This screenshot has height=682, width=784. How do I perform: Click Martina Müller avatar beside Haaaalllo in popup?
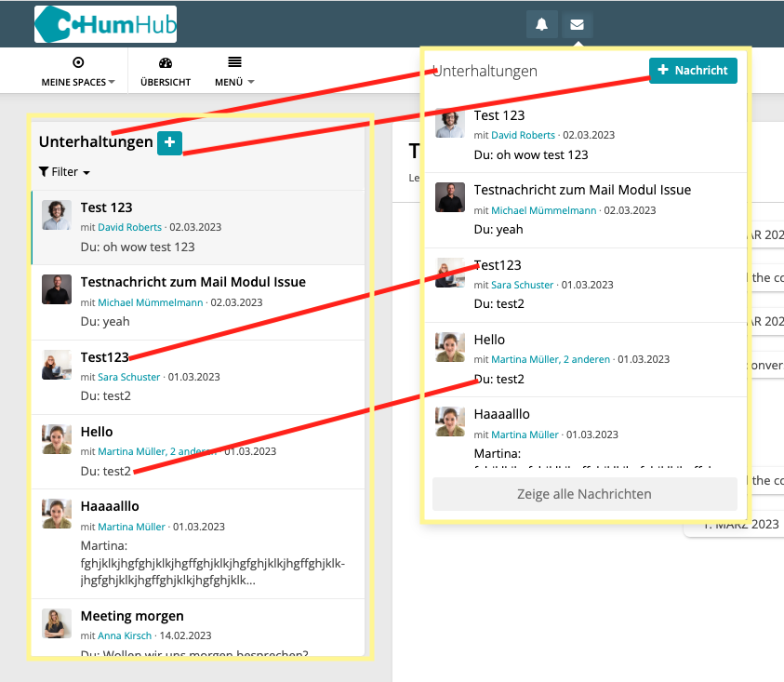pyautogui.click(x=450, y=421)
